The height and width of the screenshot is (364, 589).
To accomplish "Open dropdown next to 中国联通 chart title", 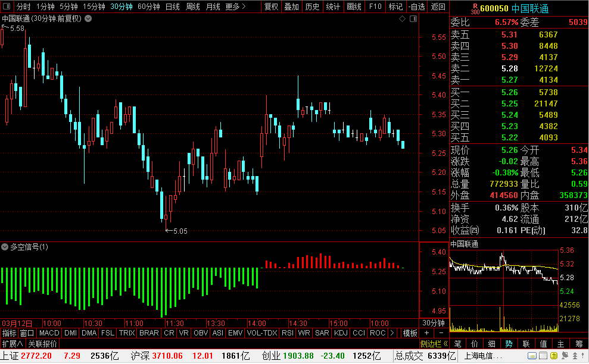I will (x=88, y=18).
